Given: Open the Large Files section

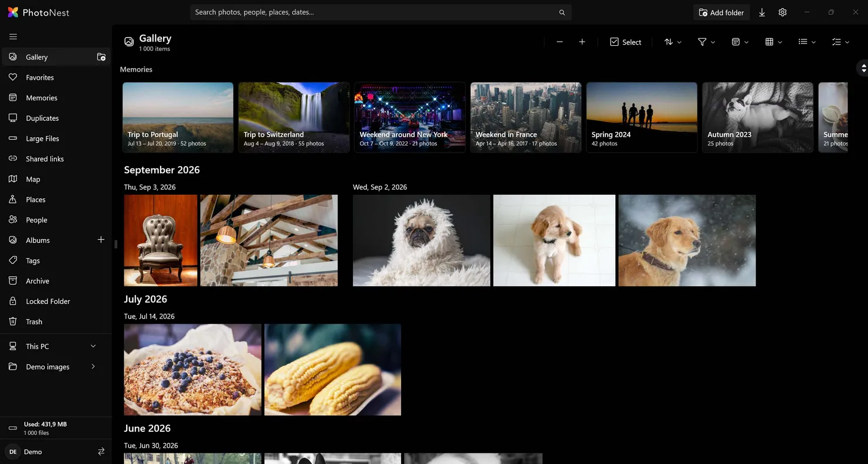Looking at the screenshot, I should point(56,138).
